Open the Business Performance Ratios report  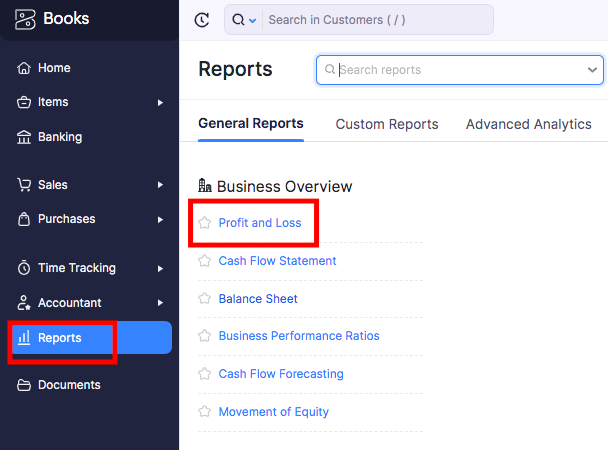299,336
